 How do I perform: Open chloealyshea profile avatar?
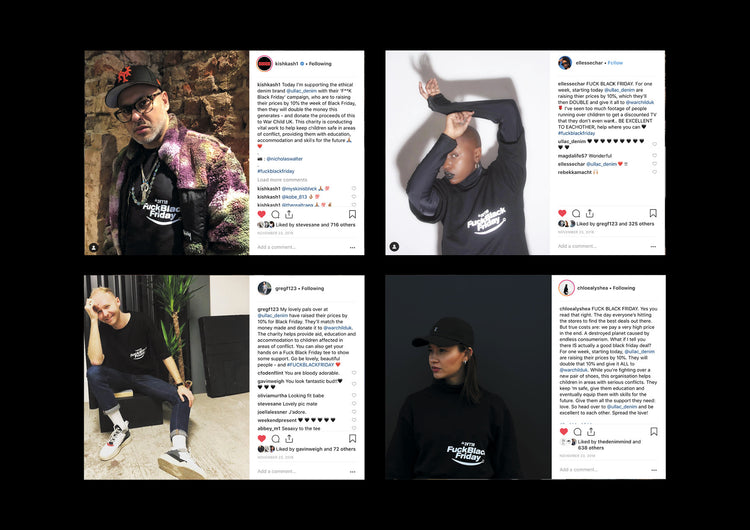(x=566, y=288)
